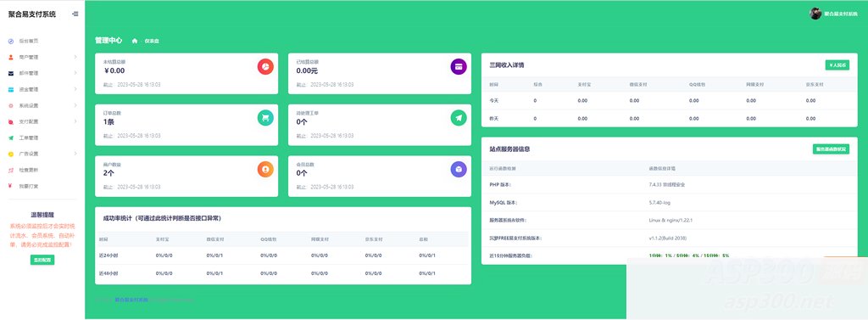Click the shopping cart icon on 订单总数 card
The width and height of the screenshot is (868, 320).
click(x=265, y=118)
